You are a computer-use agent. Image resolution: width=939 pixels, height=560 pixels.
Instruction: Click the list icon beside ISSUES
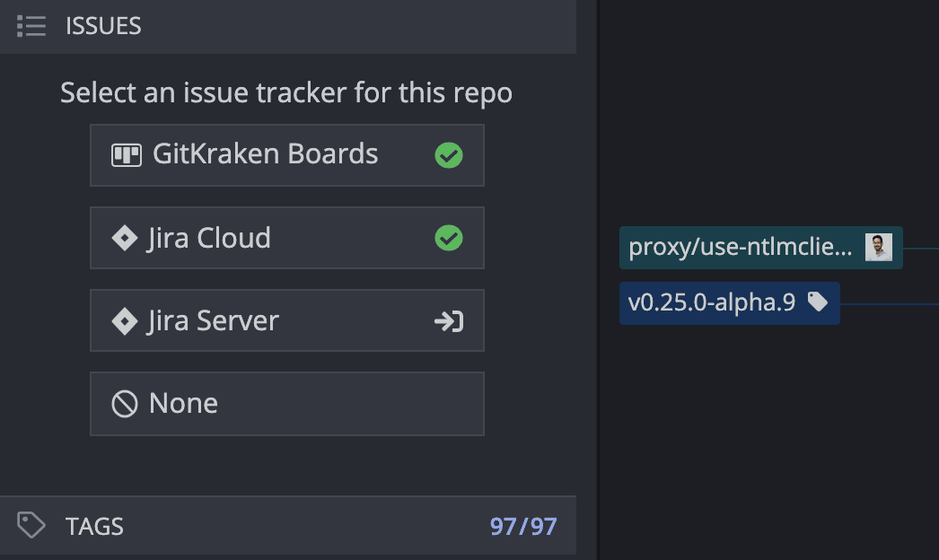coord(31,26)
